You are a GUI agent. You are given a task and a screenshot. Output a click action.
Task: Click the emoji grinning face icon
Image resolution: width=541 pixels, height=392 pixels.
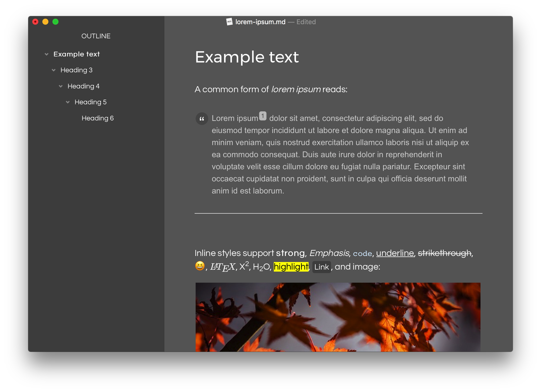pos(200,267)
